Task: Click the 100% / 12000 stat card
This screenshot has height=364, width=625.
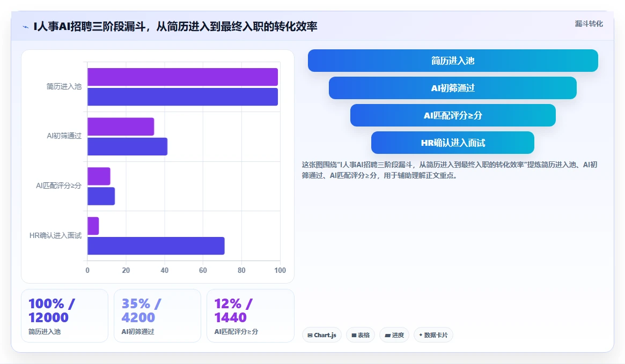Action: tap(64, 316)
